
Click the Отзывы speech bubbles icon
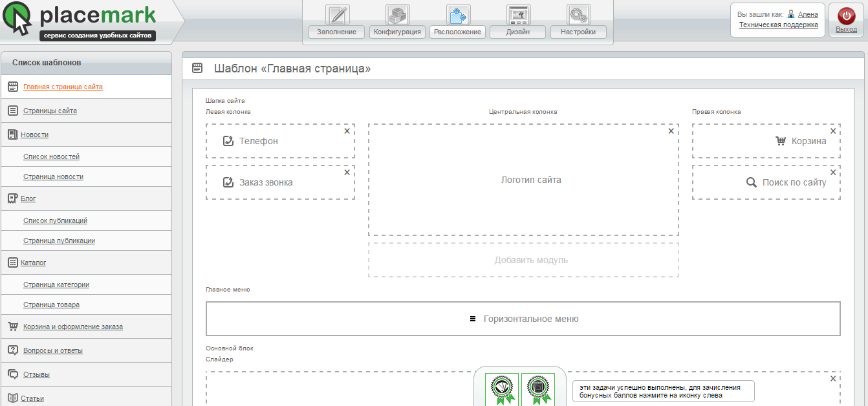13,374
